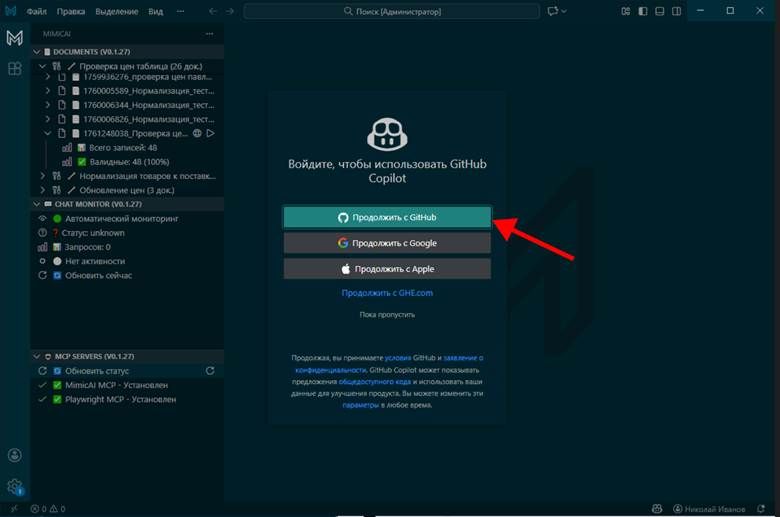The height and width of the screenshot is (517, 780).
Task: Select the Валидные: 48 (100%) row
Action: click(x=127, y=162)
